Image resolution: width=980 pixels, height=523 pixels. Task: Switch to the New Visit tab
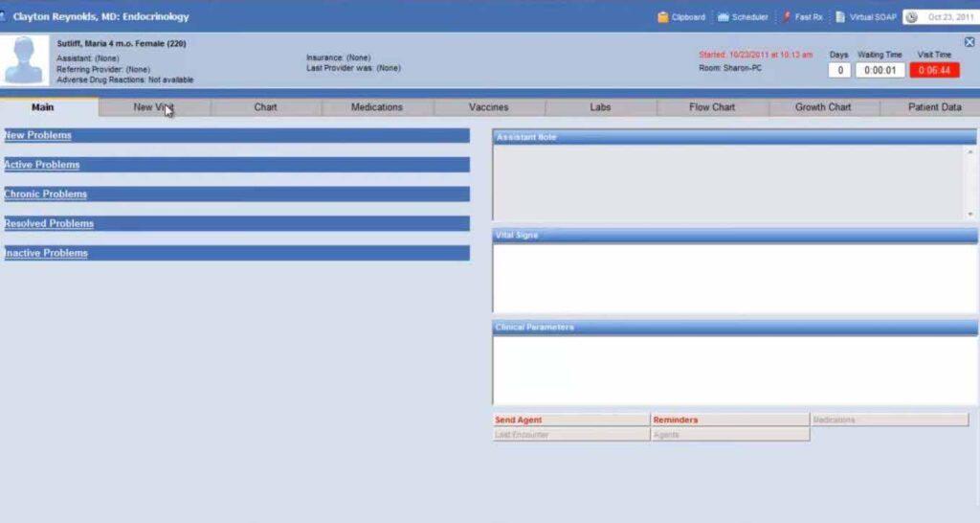pos(154,107)
